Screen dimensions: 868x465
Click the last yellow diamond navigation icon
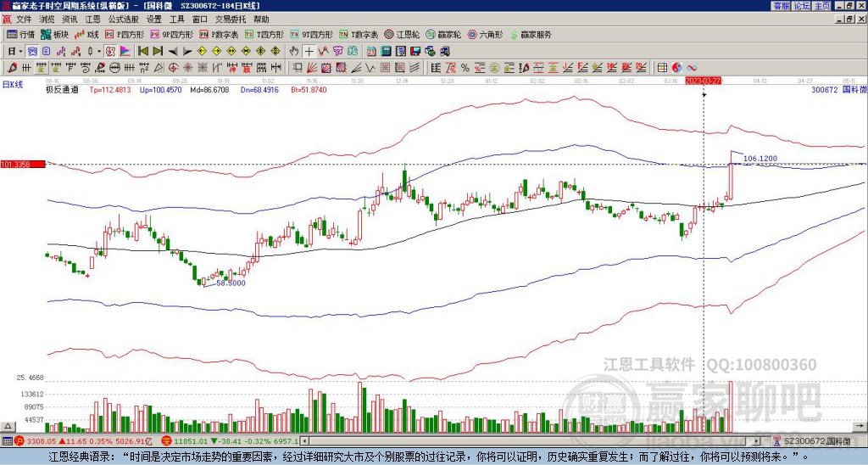[275, 52]
